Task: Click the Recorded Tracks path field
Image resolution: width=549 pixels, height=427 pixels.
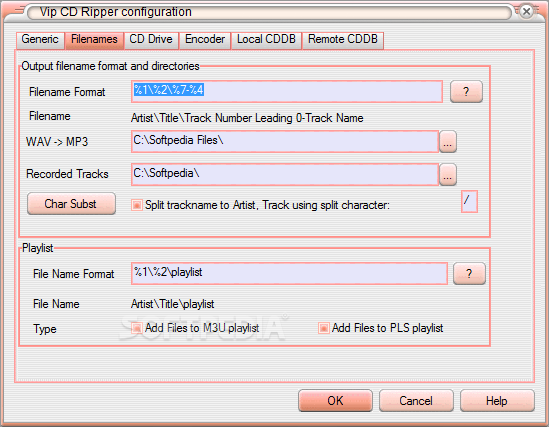Action: click(x=285, y=174)
